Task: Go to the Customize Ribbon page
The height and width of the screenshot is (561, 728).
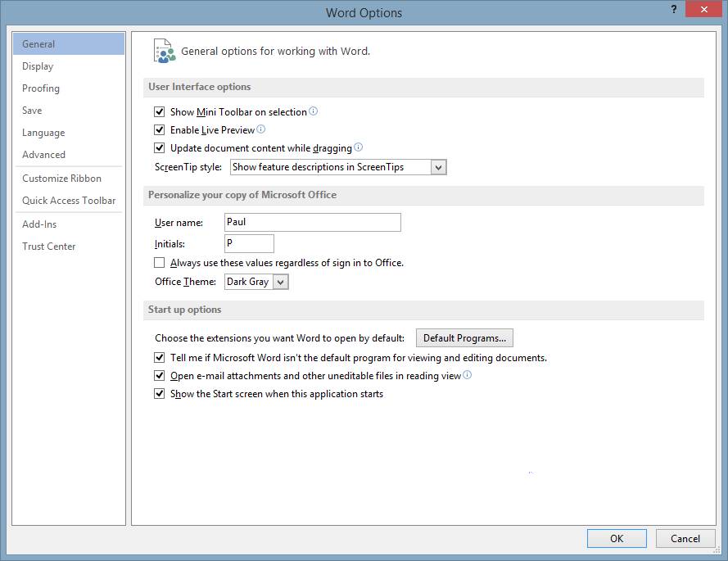Action: pos(61,178)
